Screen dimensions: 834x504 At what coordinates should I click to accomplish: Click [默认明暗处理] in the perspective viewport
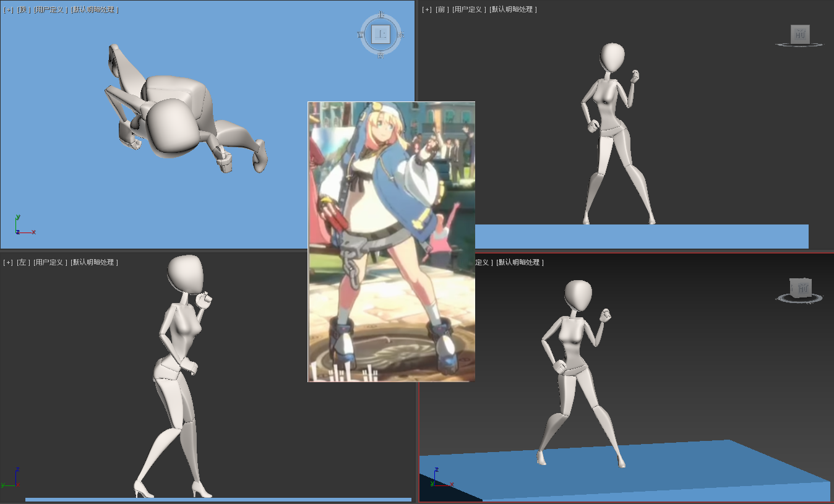520,262
